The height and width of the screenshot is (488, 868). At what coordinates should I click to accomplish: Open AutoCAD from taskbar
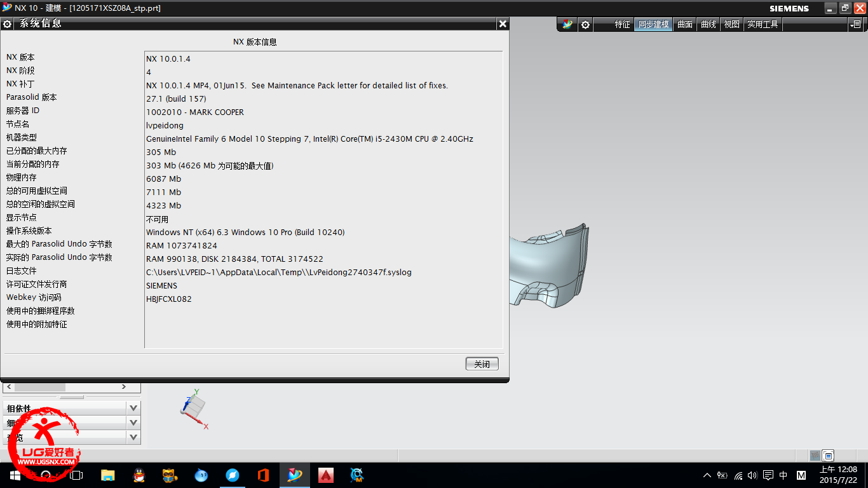coord(326,475)
